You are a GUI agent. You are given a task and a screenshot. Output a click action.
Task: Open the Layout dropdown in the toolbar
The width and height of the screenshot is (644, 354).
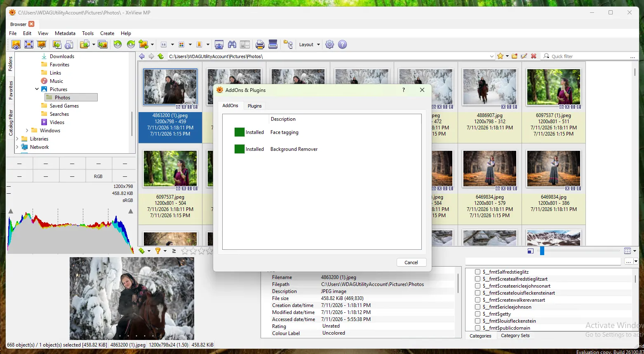[x=309, y=45]
